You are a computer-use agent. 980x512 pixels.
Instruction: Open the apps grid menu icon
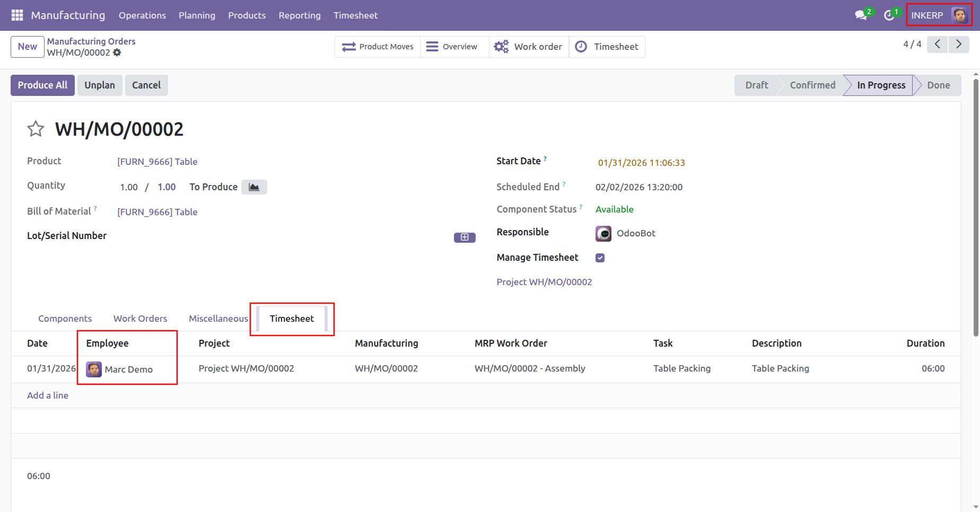17,15
